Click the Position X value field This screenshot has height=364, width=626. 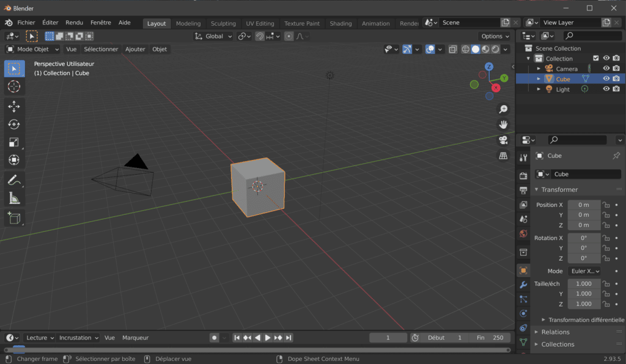pyautogui.click(x=584, y=205)
